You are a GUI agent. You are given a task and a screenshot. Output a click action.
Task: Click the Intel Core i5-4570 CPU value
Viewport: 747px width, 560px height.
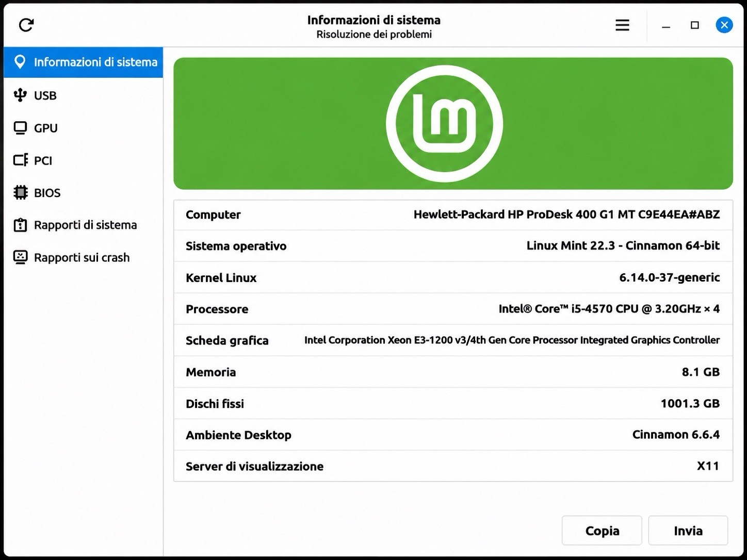click(609, 309)
